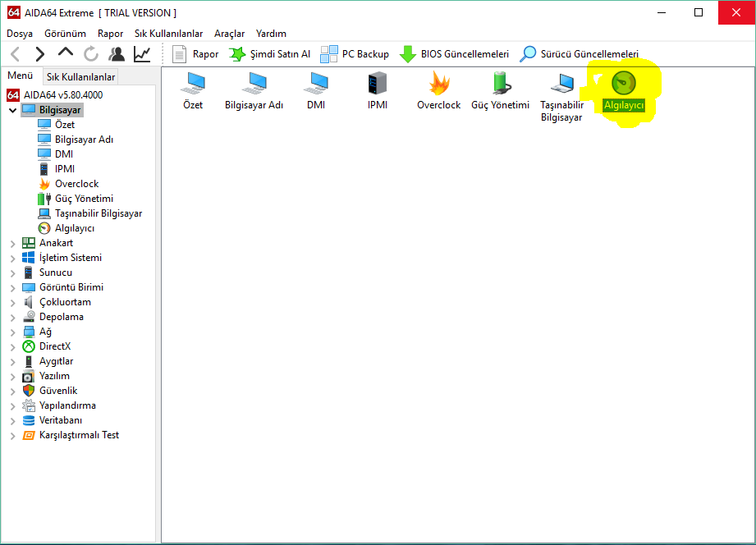
Task: Open PC Backup from the toolbar
Action: [x=355, y=54]
